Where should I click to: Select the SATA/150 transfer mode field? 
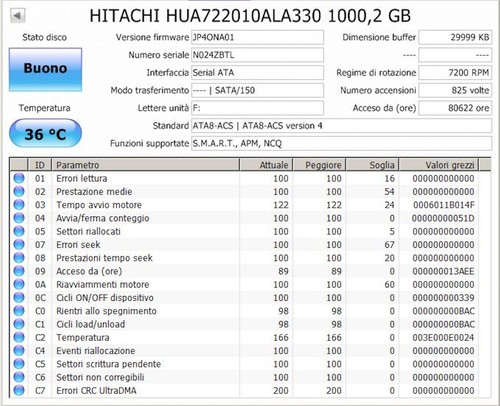257,90
